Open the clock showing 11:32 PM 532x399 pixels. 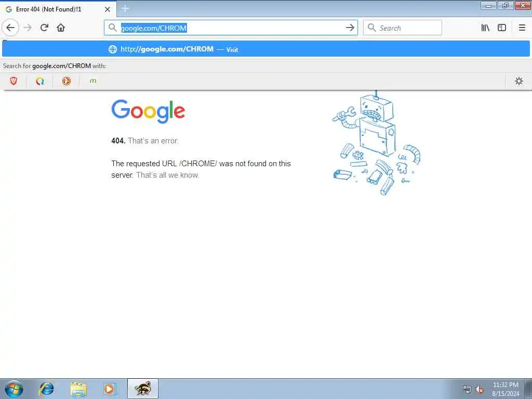(506, 389)
